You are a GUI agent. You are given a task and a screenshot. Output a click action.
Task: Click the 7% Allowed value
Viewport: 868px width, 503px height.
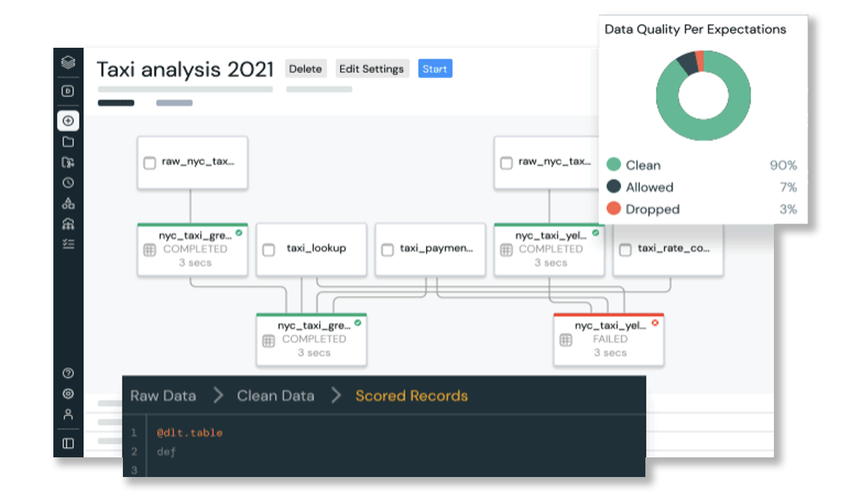[788, 187]
